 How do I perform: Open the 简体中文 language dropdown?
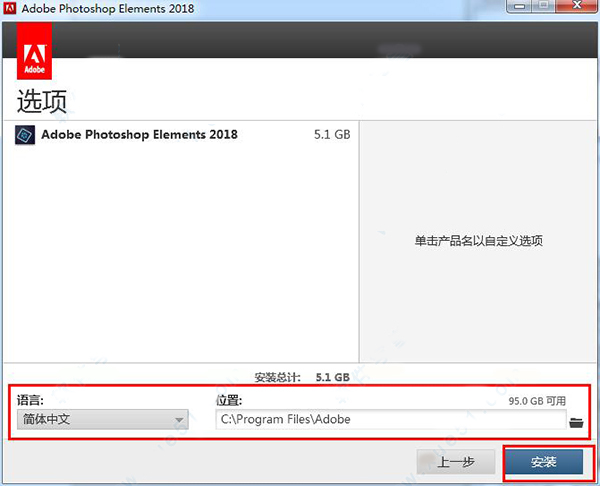point(103,419)
